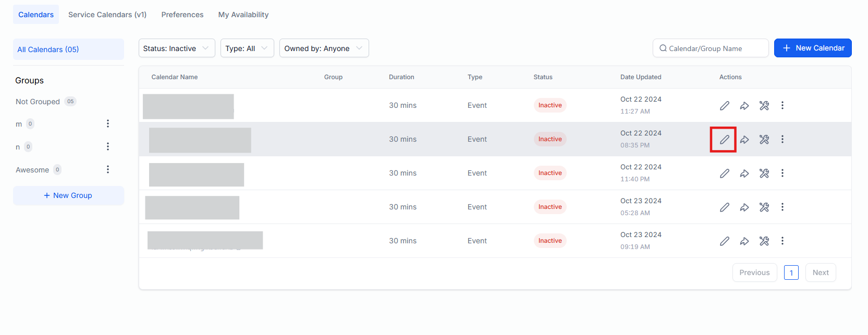The image size is (868, 335).
Task: Click share icon for the 09:19 AM calendar
Action: (744, 241)
